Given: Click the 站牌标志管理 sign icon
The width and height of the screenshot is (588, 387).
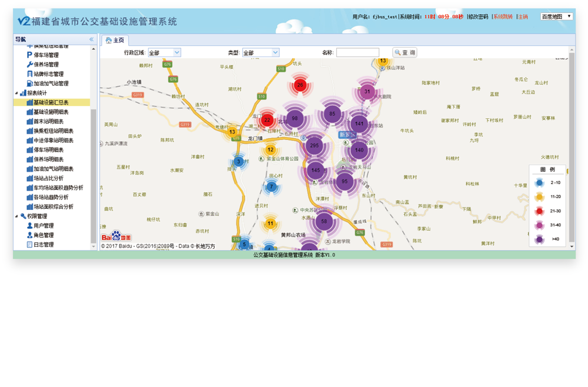Looking at the screenshot, I should [x=29, y=74].
